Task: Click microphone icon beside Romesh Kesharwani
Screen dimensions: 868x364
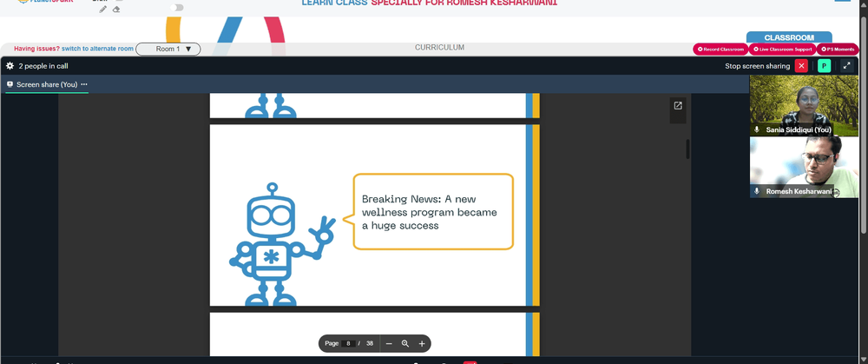Action: click(x=757, y=191)
